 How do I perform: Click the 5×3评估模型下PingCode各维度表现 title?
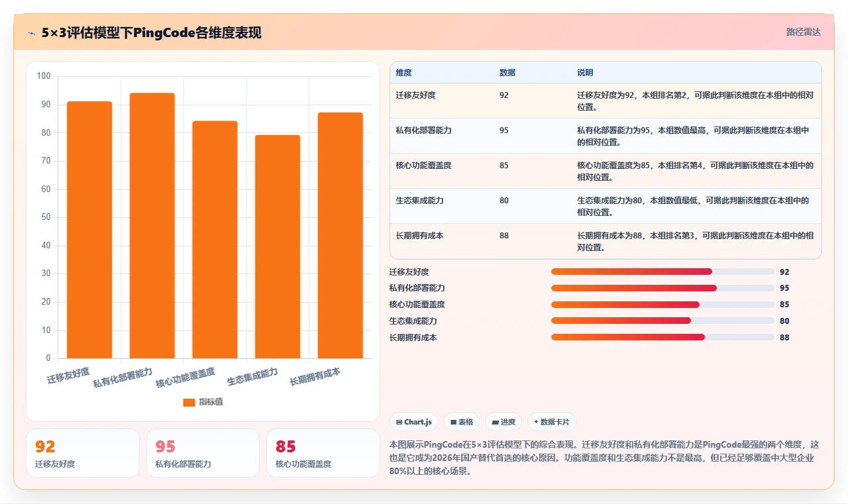[151, 32]
